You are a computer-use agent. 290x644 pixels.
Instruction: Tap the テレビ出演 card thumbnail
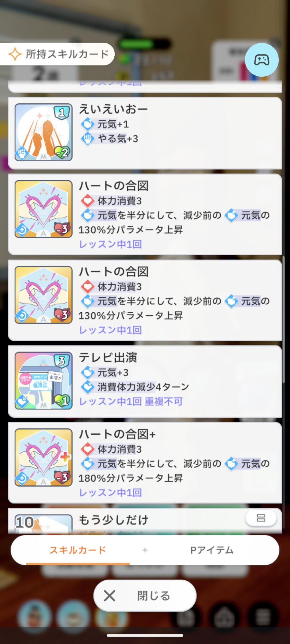point(43,381)
